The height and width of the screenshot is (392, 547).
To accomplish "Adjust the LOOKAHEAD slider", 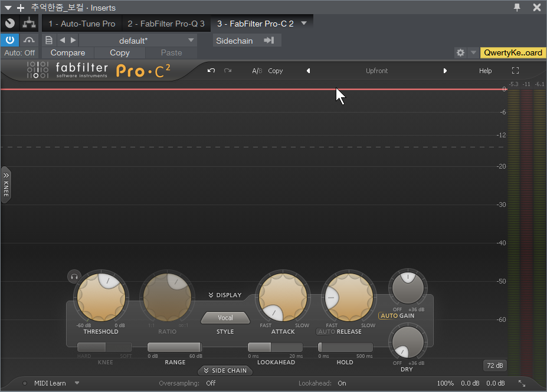I will click(275, 347).
